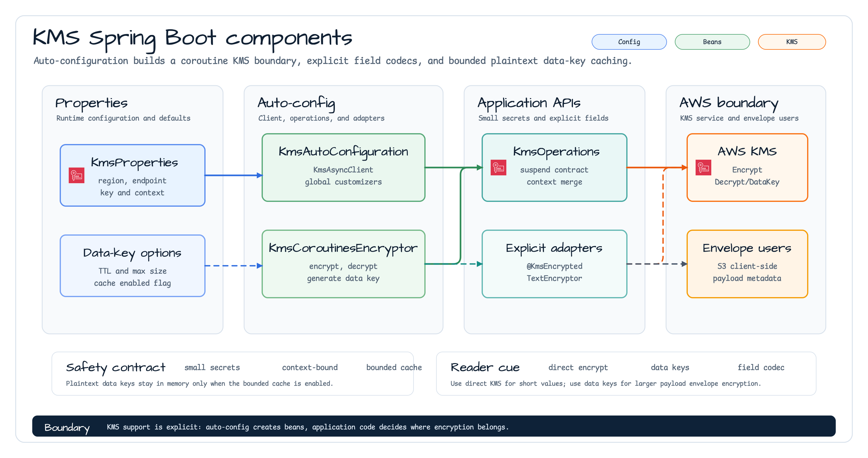Click 'KMS support is explicit' footer sentence

point(307,427)
